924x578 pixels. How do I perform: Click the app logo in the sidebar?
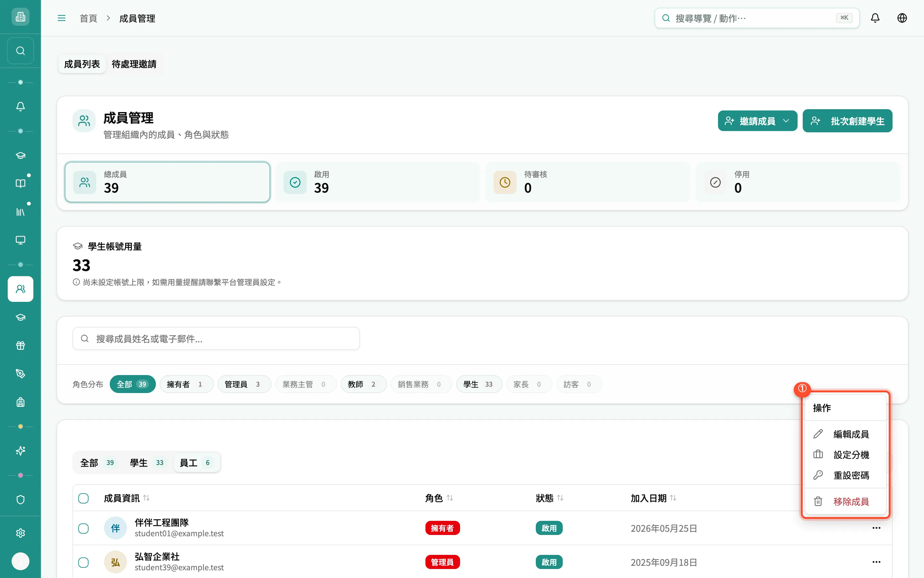pyautogui.click(x=20, y=17)
